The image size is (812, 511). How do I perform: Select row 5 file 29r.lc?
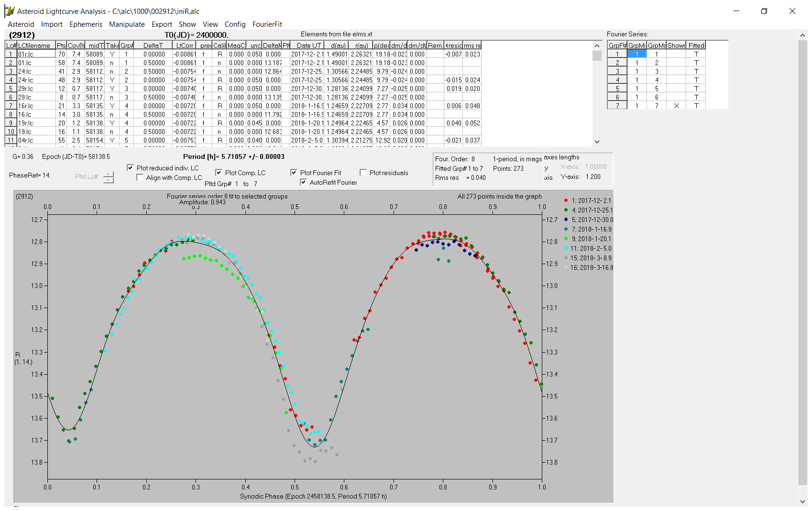pos(36,89)
